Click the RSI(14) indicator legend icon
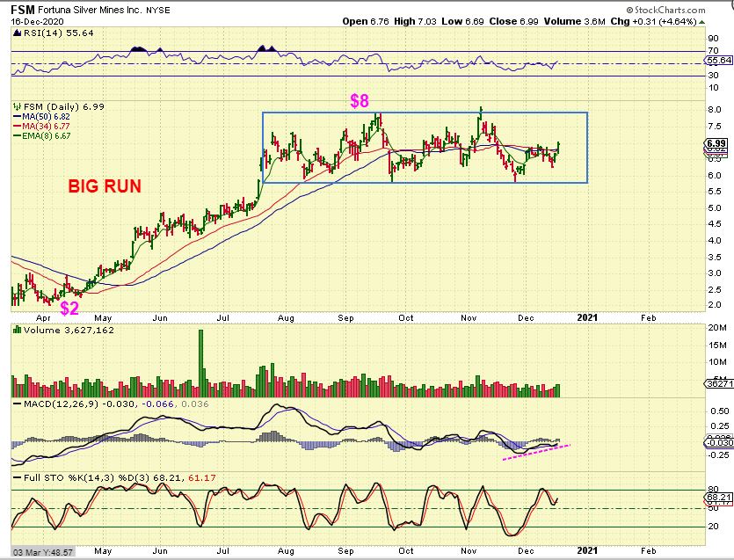The height and width of the screenshot is (560, 734). click(18, 33)
